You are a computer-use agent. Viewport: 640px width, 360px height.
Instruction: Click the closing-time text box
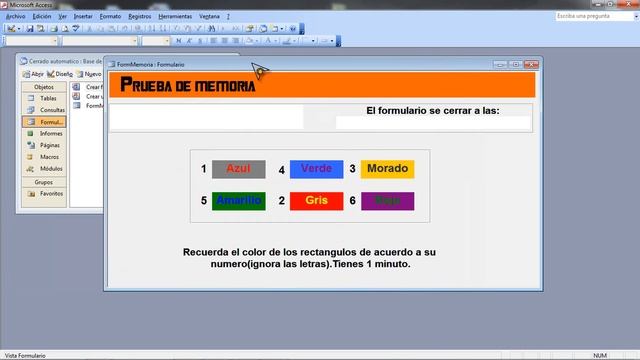[x=433, y=122]
